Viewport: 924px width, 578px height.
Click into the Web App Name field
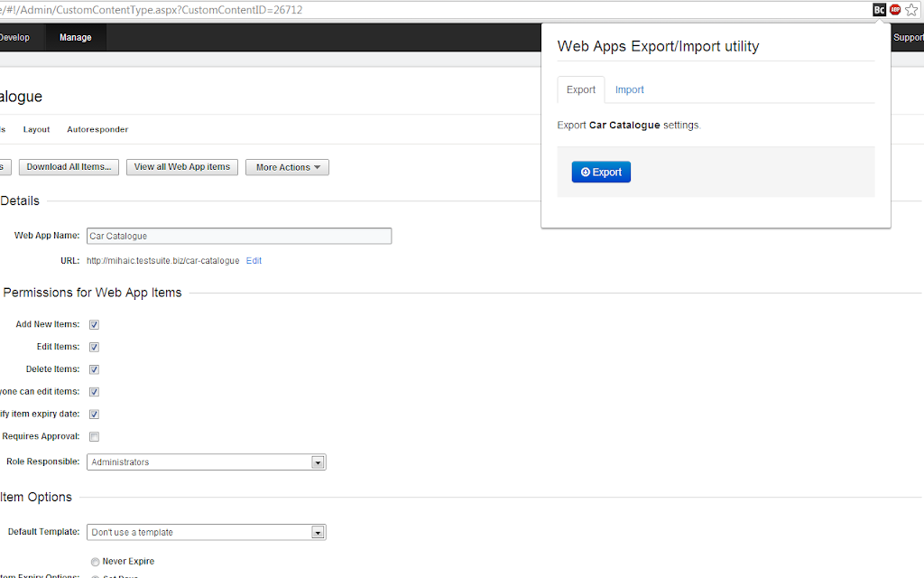pyautogui.click(x=238, y=236)
